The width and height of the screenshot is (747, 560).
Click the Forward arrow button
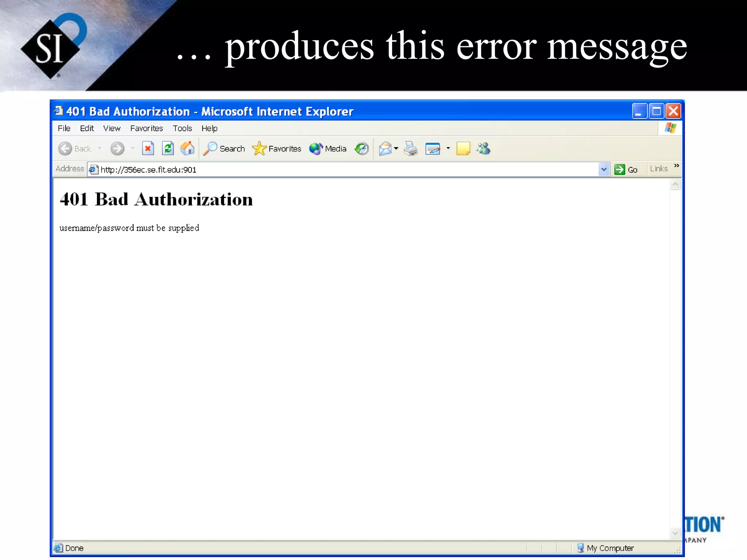pos(117,148)
